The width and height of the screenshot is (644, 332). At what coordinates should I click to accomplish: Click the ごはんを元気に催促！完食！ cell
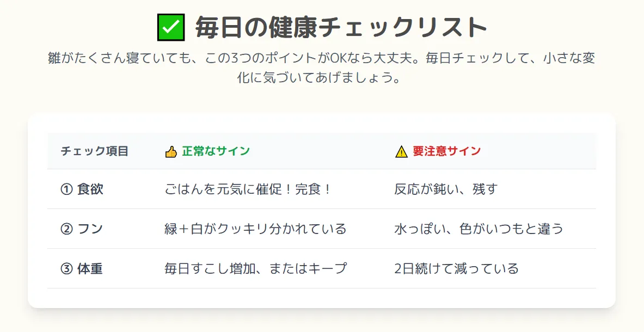pos(248,189)
